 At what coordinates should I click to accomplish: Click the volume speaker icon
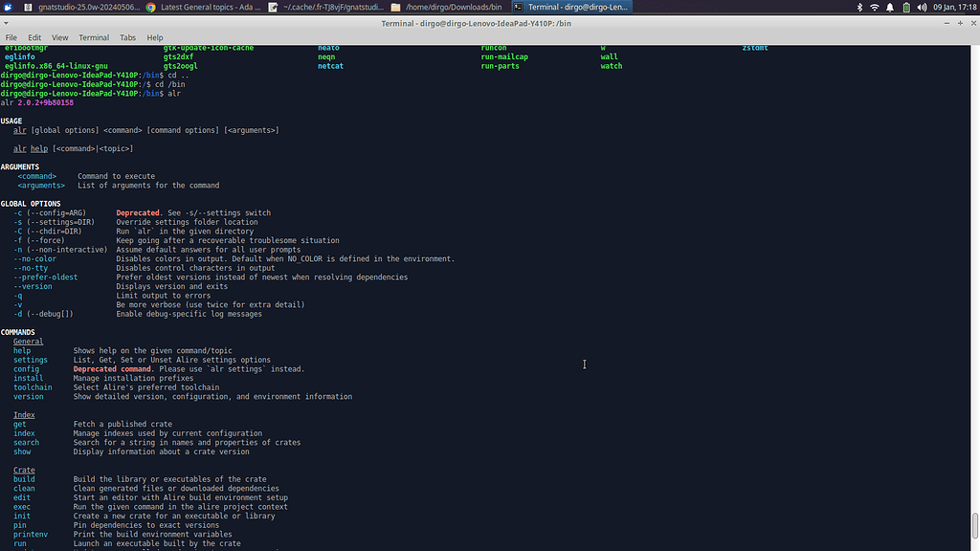point(920,7)
